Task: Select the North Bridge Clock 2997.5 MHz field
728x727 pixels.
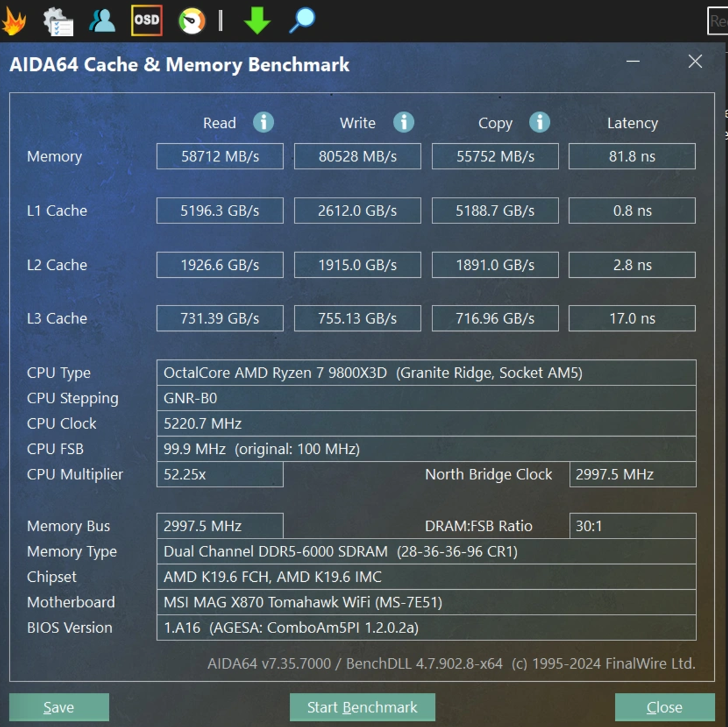Action: tap(632, 474)
